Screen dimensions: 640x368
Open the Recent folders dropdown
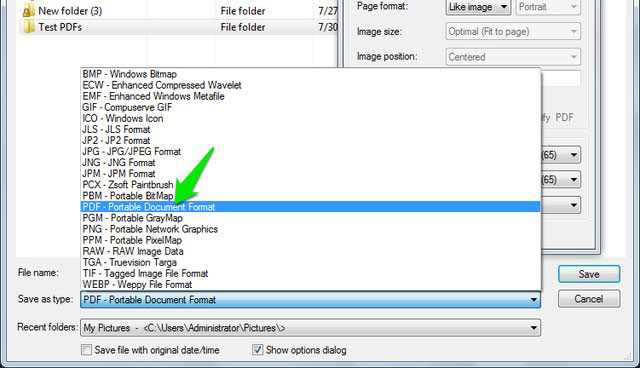point(311,328)
